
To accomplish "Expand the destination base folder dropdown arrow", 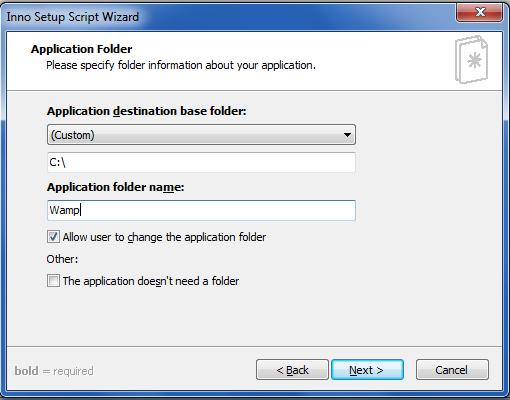I will (x=347, y=135).
